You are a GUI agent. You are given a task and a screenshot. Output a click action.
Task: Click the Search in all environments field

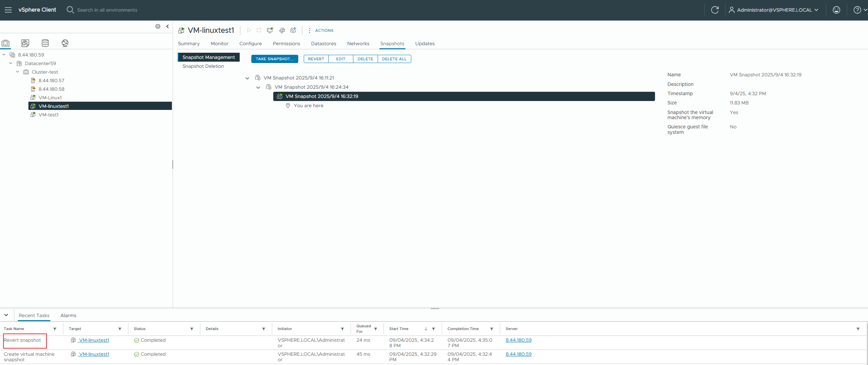coord(107,10)
